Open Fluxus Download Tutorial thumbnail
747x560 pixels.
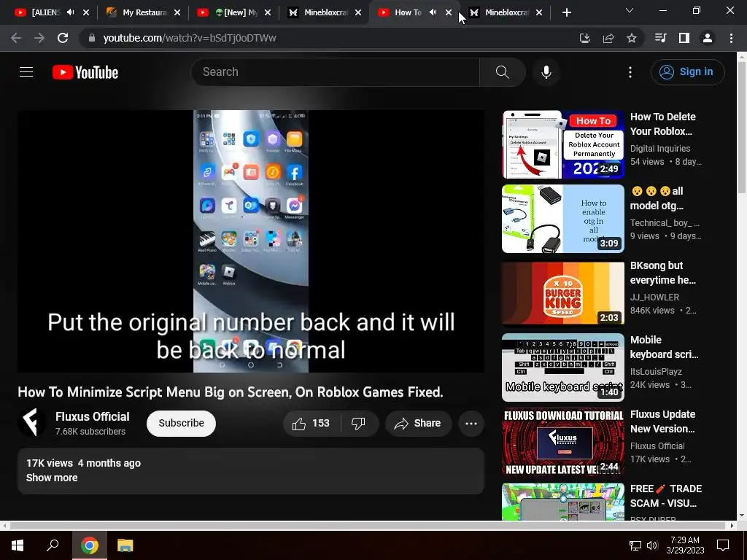tap(563, 442)
